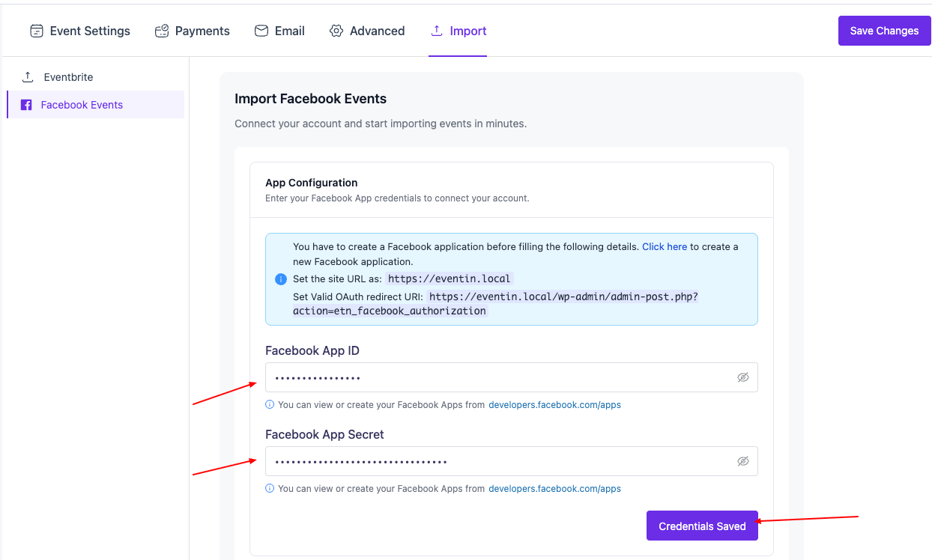
Task: Open the Advanced tab
Action: (x=377, y=31)
